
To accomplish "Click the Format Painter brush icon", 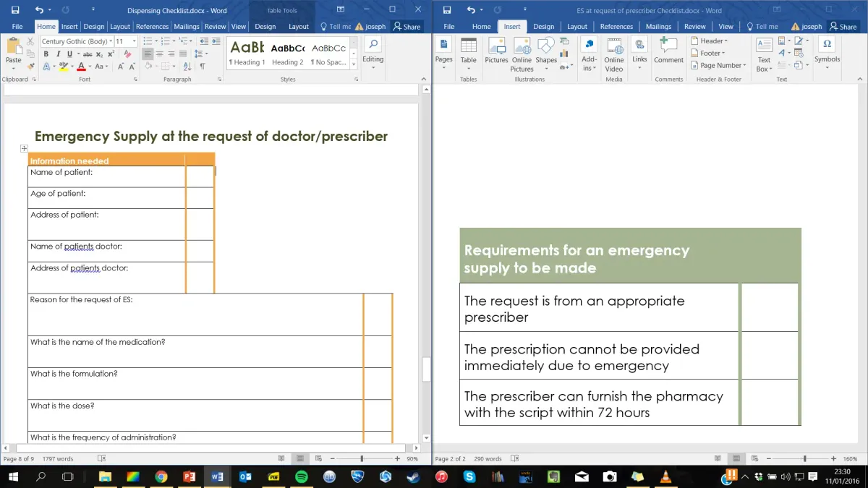I will pos(30,66).
